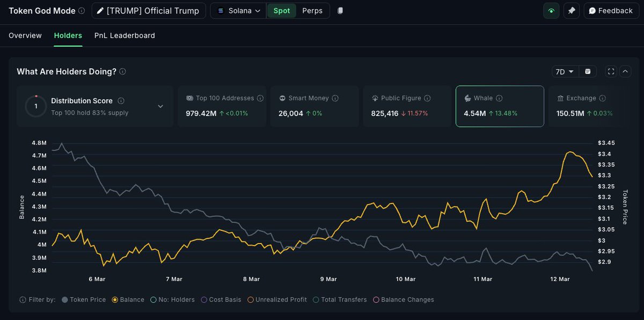Screen dimensions: 644x320
Task: Toggle the yellow Balance series swatch
Action: pos(115,300)
